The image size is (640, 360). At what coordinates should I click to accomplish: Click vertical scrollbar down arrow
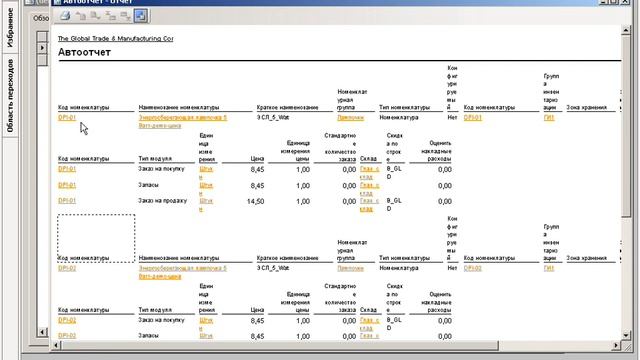tap(626, 336)
